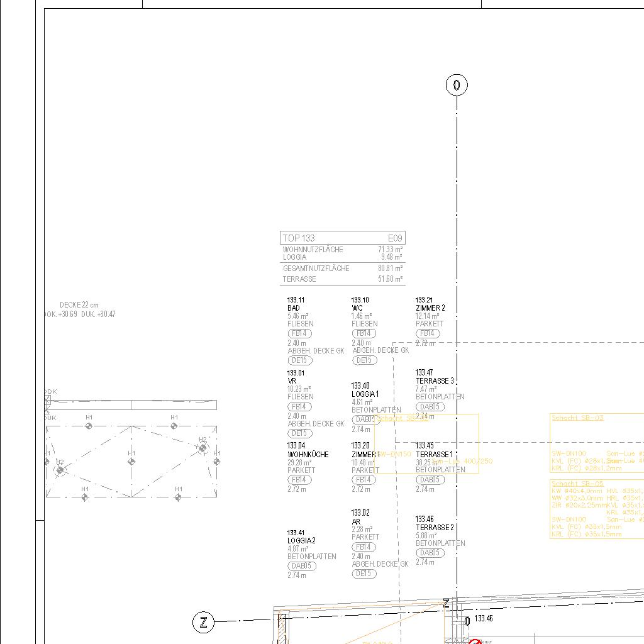644x644 pixels.
Task: Click the 4.87 m² area value
Action: pyautogui.click(x=298, y=548)
